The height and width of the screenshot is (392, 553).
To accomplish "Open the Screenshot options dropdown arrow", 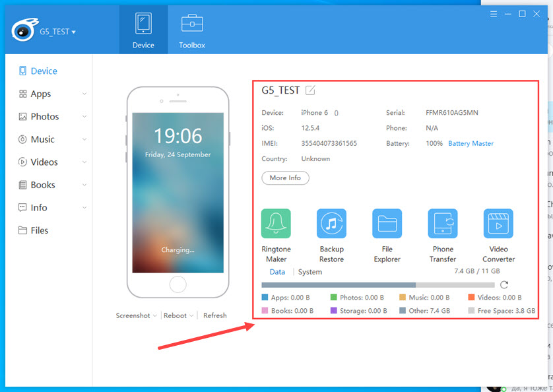I will coord(155,316).
